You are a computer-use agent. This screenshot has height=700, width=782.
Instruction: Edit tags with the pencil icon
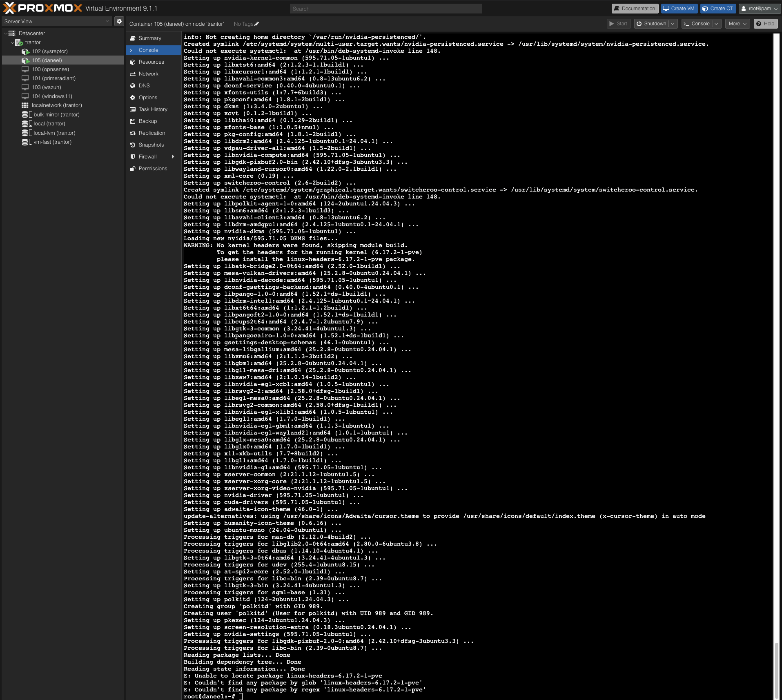256,24
